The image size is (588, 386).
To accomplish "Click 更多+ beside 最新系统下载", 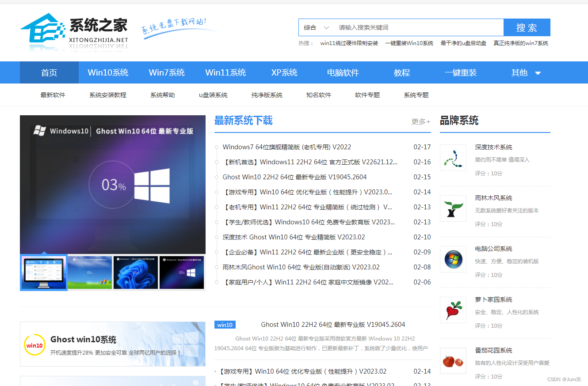I will (x=421, y=121).
